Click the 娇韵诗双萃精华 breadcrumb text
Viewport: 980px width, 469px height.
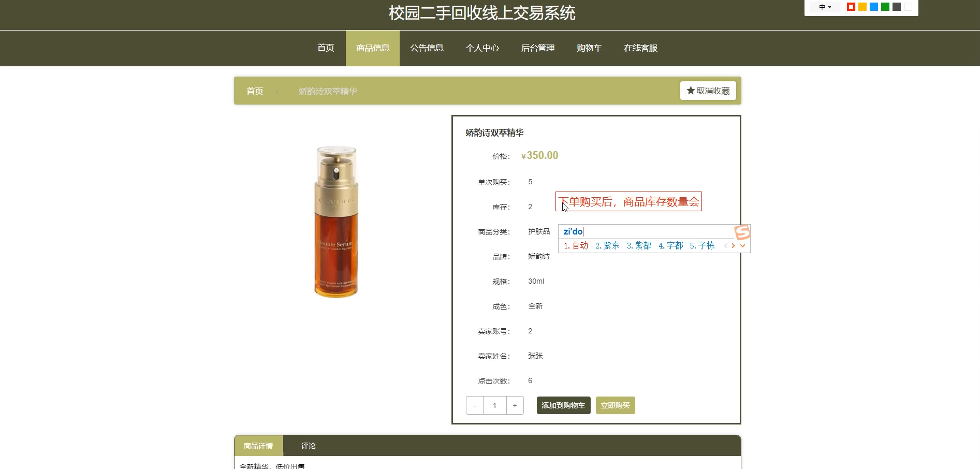coord(328,91)
